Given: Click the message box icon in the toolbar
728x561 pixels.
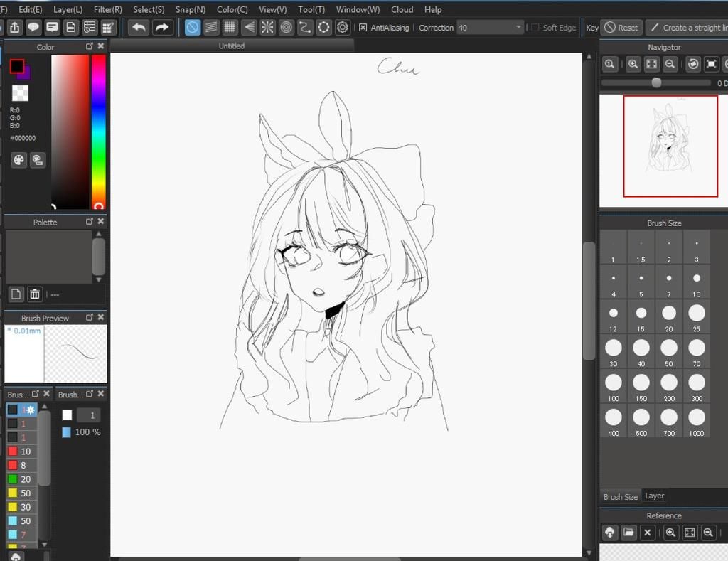Looking at the screenshot, I should (52, 28).
